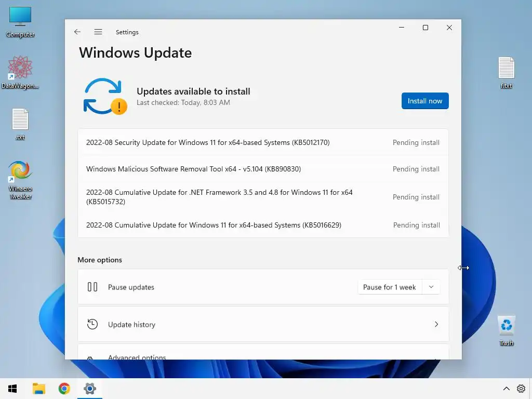
Task: Select the .txt file on desktop
Action: pyautogui.click(x=20, y=124)
